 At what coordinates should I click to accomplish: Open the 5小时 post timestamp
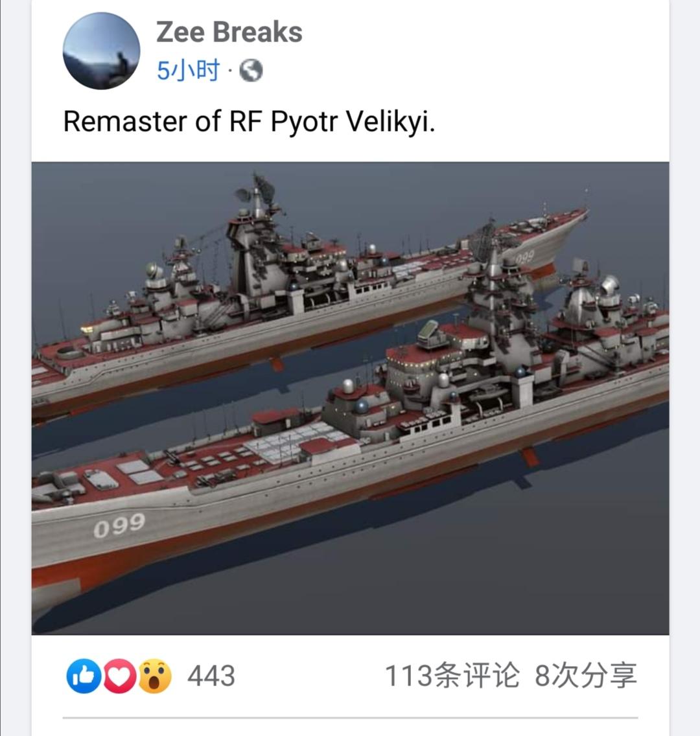coord(188,71)
